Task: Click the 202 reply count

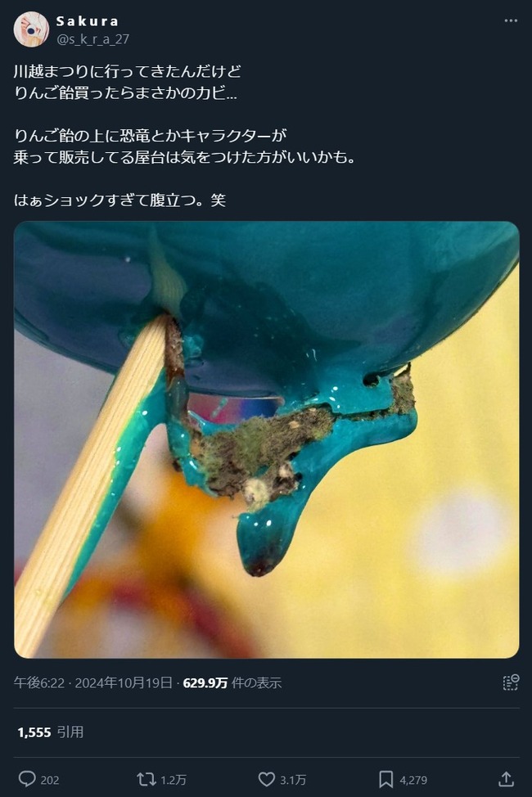Action: click(50, 780)
